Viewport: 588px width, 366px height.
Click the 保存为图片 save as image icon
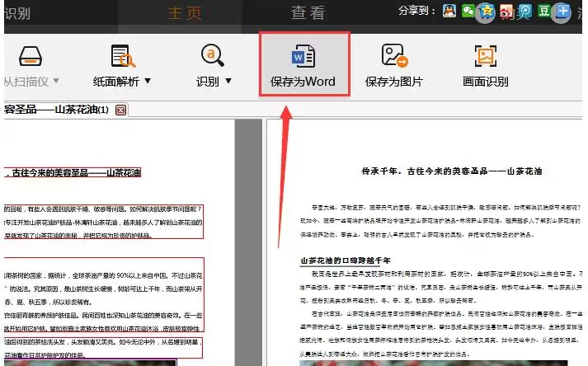point(394,55)
